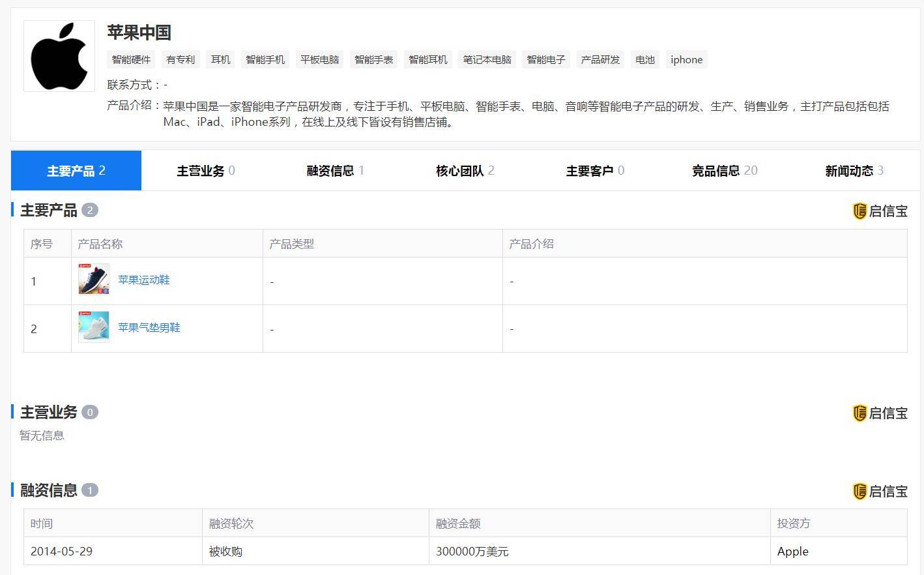Switch to the 融资信息 tab
924x575 pixels.
[x=334, y=170]
